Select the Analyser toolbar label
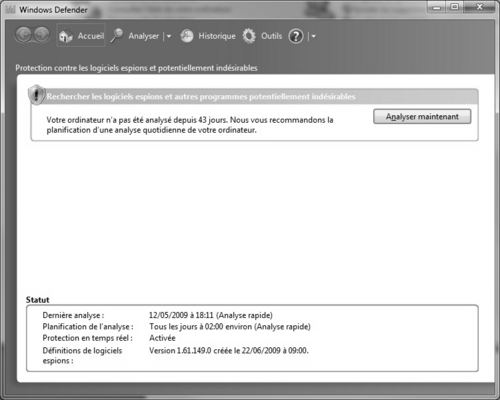The height and width of the screenshot is (400, 500). pyautogui.click(x=144, y=36)
